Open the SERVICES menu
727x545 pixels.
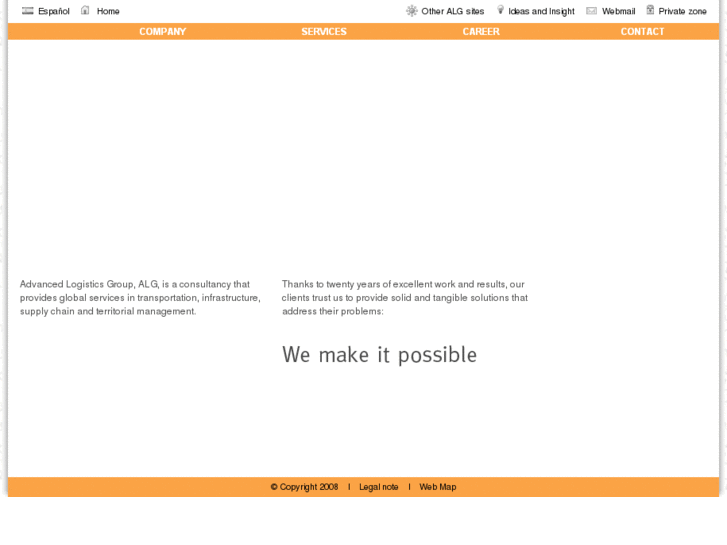tap(324, 32)
